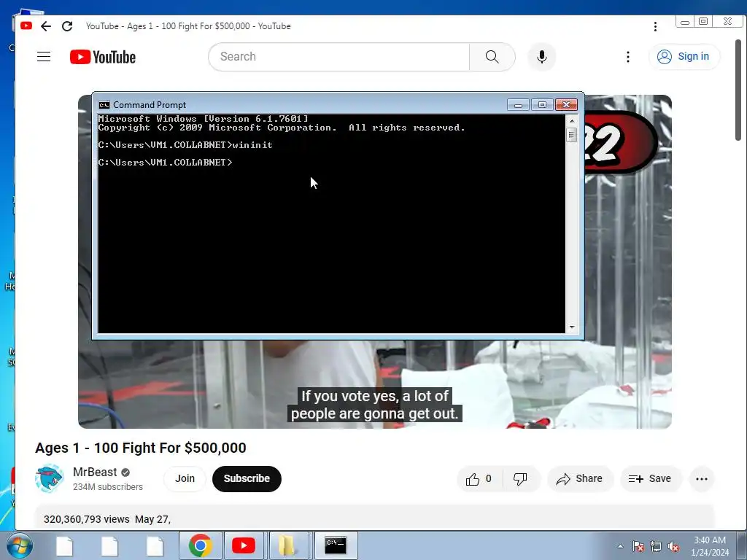Open Command Prompt window system icon

[x=104, y=105]
